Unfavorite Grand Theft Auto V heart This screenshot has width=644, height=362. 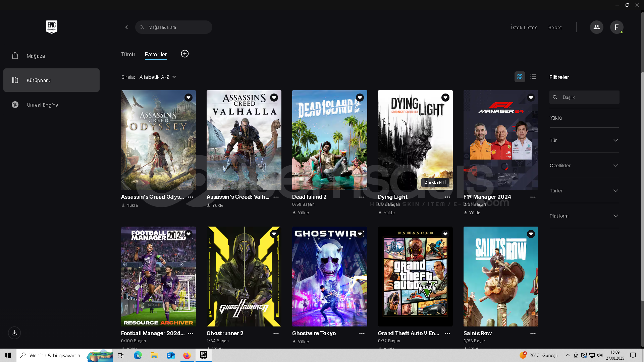point(445,234)
